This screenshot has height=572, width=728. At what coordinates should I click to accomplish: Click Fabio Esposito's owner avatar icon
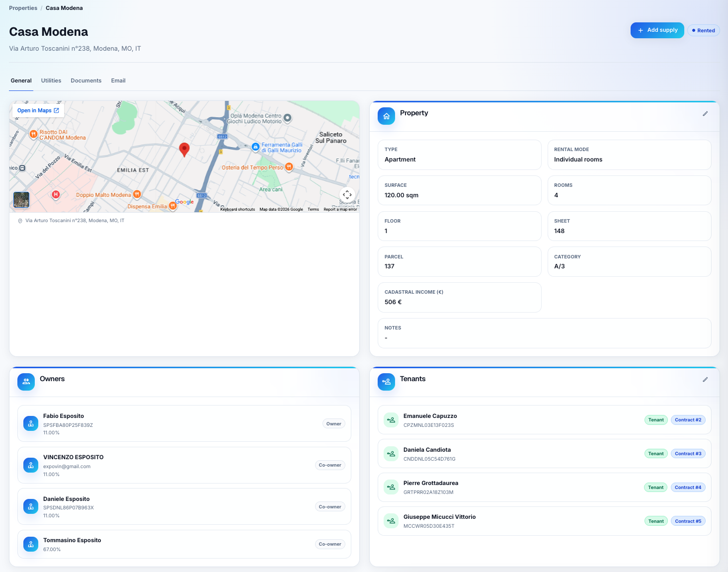tap(31, 423)
